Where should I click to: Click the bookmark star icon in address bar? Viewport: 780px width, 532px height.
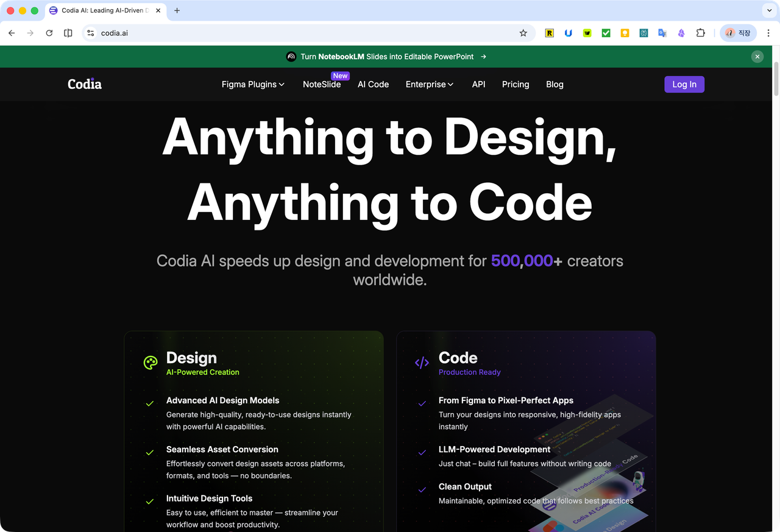[523, 33]
